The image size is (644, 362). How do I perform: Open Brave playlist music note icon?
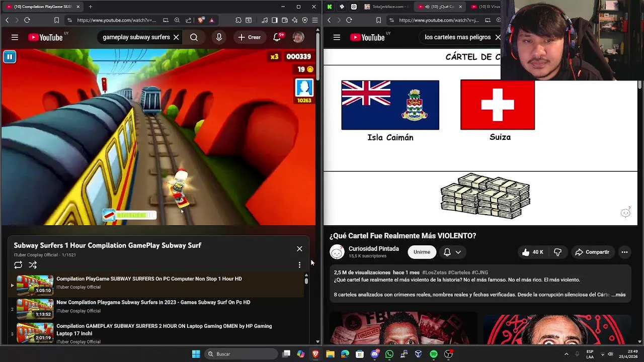tap(265, 20)
